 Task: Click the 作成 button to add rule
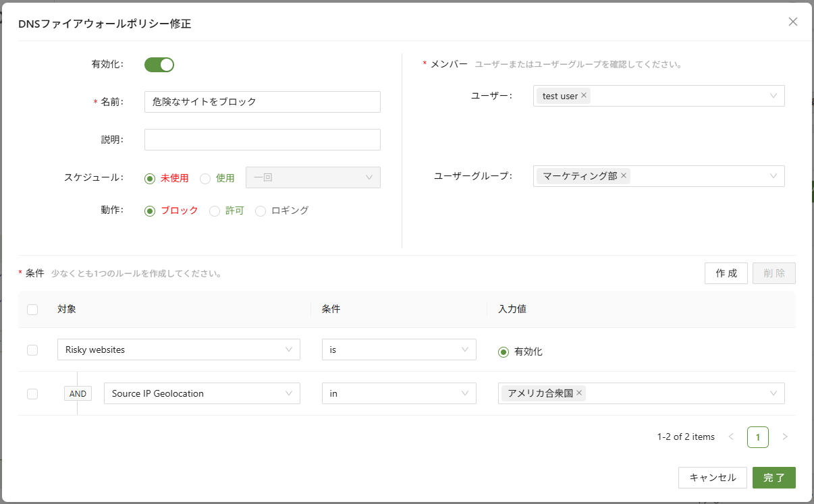tap(726, 273)
